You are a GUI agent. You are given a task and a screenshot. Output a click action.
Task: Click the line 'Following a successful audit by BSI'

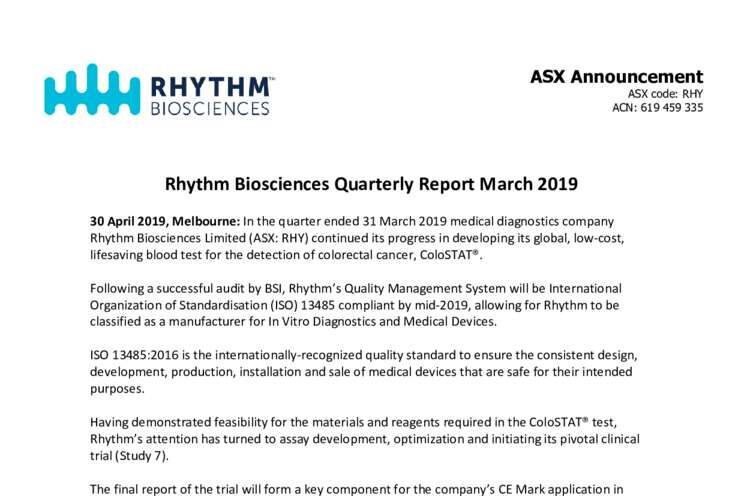coord(356,289)
